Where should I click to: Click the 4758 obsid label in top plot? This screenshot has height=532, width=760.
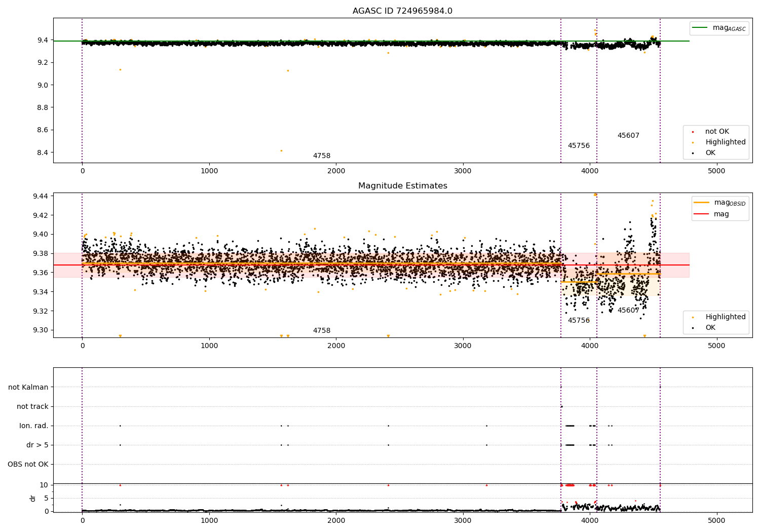pos(321,156)
